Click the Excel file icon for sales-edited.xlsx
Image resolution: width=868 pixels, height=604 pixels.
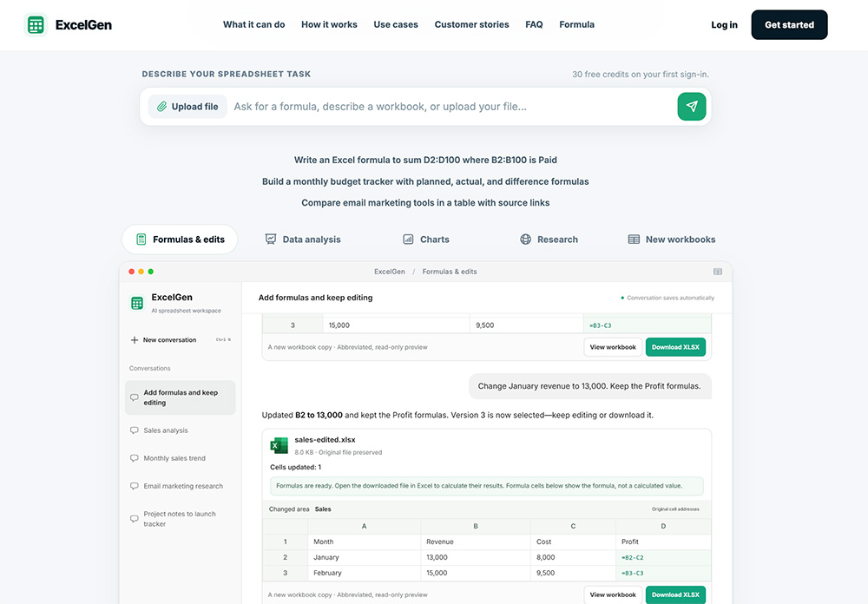tap(279, 445)
